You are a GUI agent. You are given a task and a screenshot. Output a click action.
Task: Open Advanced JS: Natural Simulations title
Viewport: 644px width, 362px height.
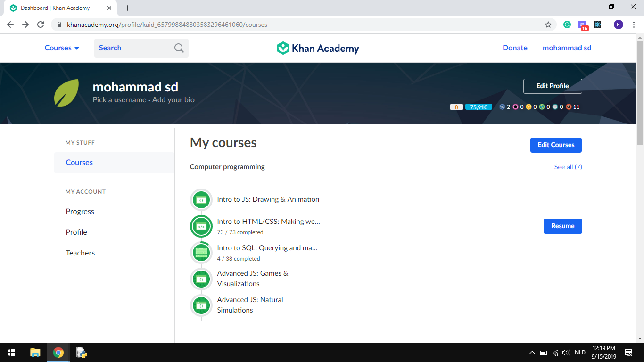coord(250,305)
